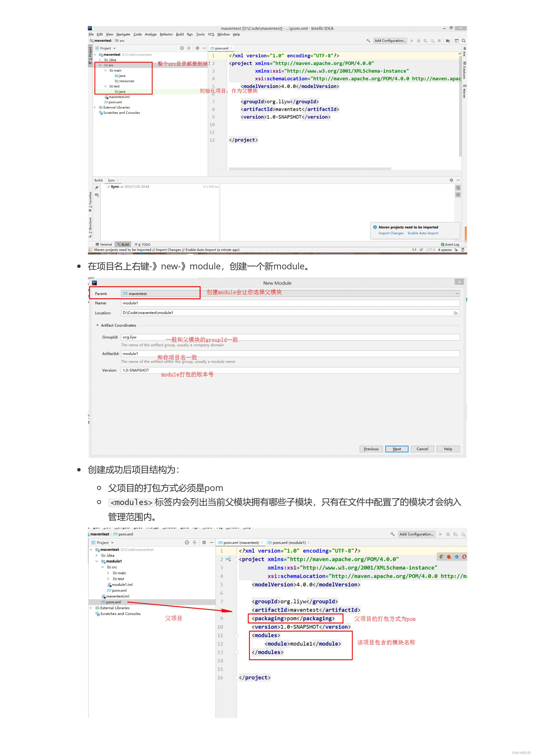
Task: Switch to pom.xml (module1) editor tab
Action: 289,542
